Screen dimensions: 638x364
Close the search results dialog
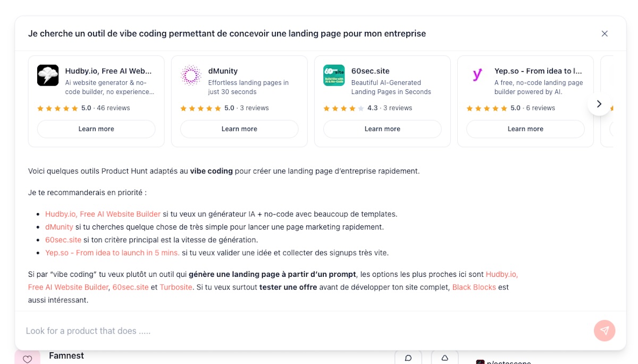pos(605,33)
